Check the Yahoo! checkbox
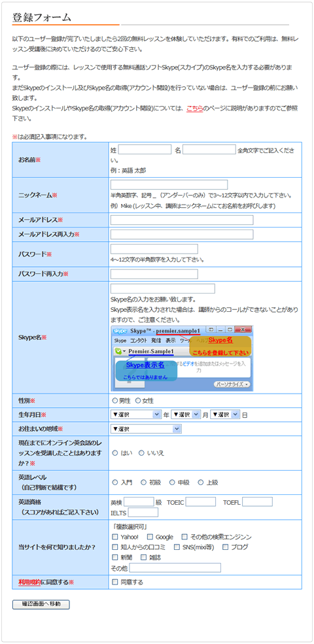Viewport: 314px width, 644px height. coord(115,537)
